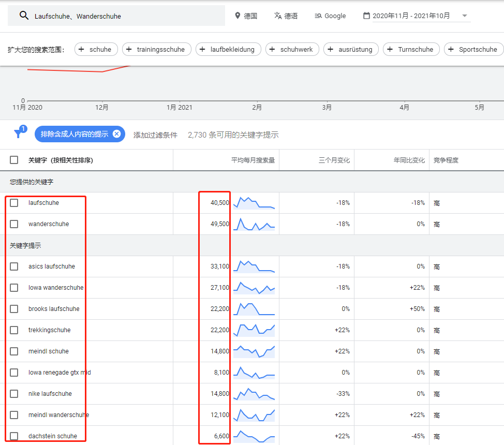Check the lowa wanderschuhe checkbox
The image size is (504, 445).
(x=14, y=288)
